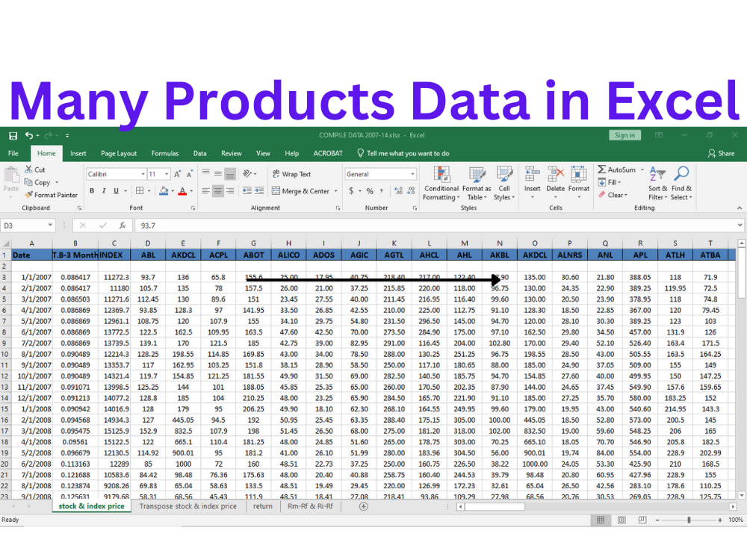This screenshot has height=560, width=747.
Task: Toggle Underline formatting
Action: 116,191
